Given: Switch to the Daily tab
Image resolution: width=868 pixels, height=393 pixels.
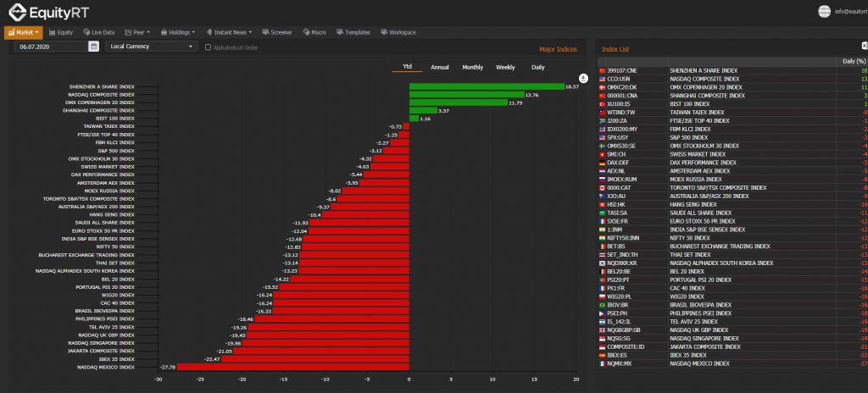Looking at the screenshot, I should [x=538, y=68].
